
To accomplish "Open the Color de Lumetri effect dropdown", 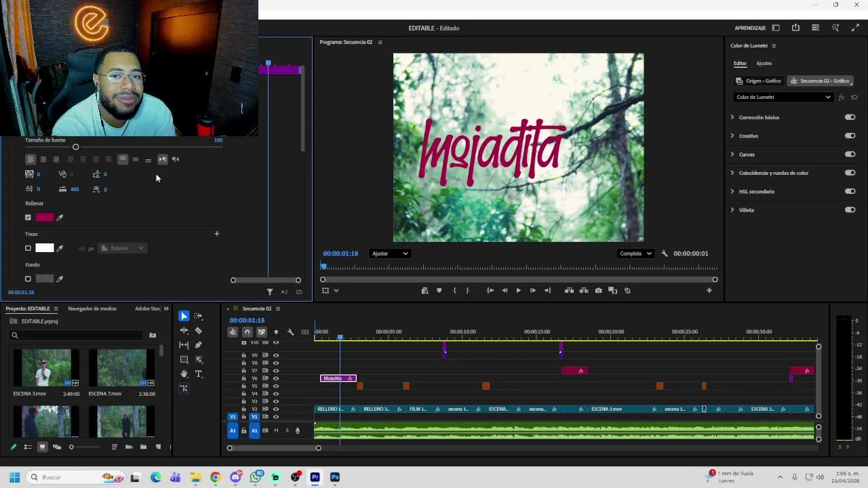I will click(x=783, y=97).
